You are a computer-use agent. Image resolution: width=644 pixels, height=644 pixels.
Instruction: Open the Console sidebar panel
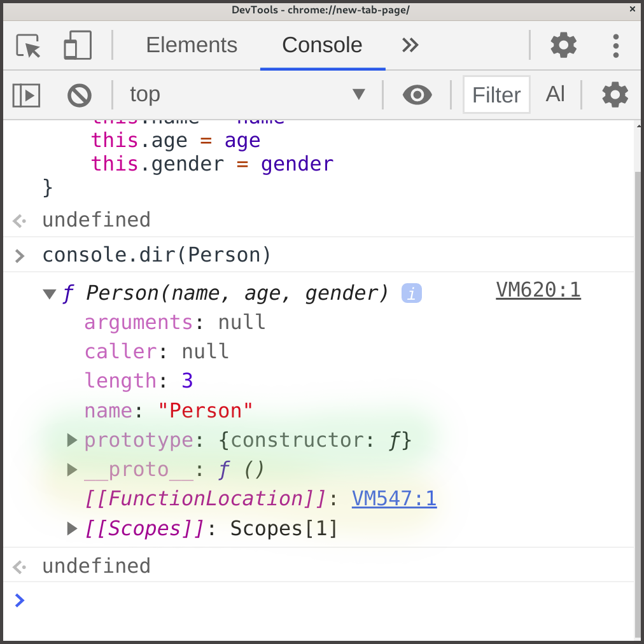coord(26,94)
